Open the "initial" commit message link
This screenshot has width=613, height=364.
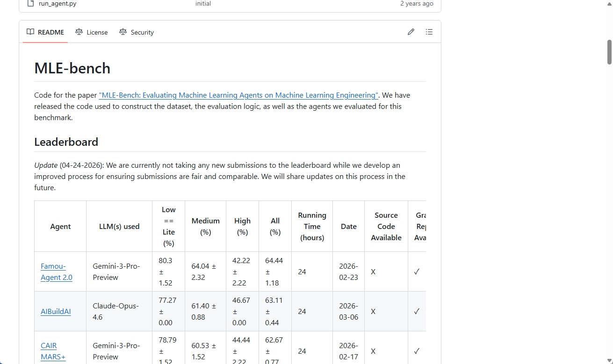pos(203,3)
